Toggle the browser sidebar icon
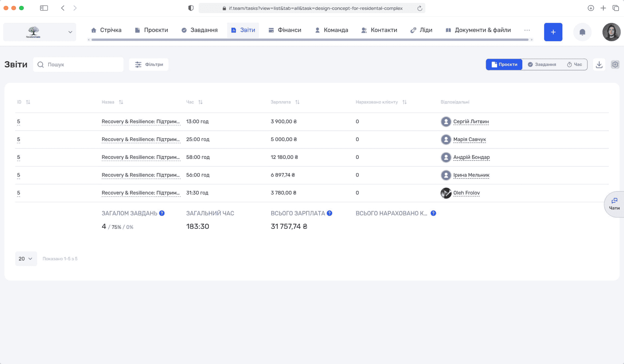Screen dimensions: 624x364 44,8
